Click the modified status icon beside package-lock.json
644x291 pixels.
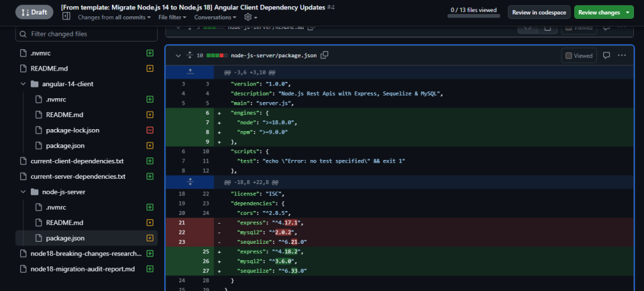[x=150, y=130]
